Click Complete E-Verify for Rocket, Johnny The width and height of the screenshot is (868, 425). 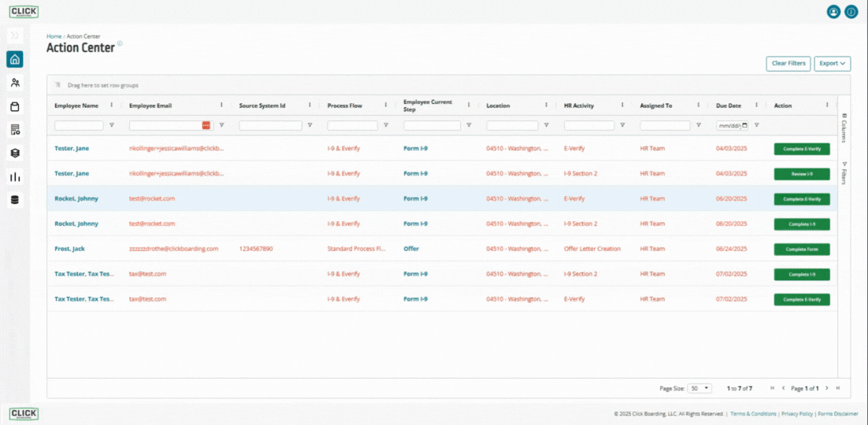click(x=802, y=198)
